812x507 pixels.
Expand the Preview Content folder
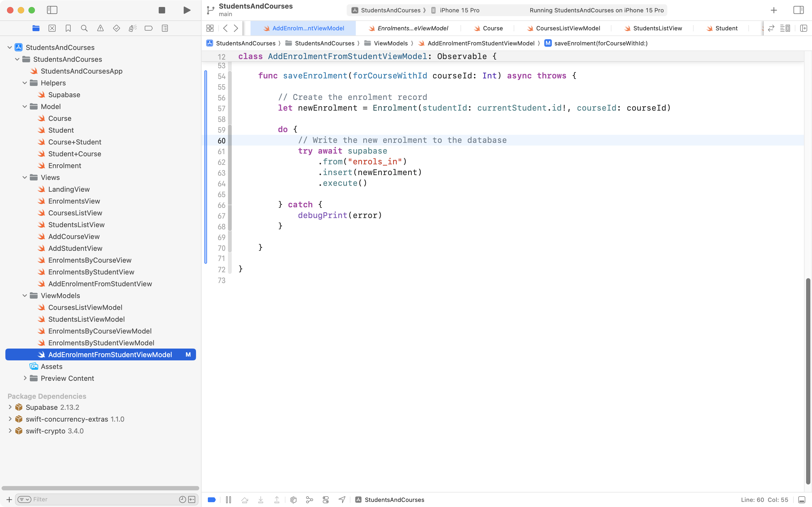(x=25, y=378)
